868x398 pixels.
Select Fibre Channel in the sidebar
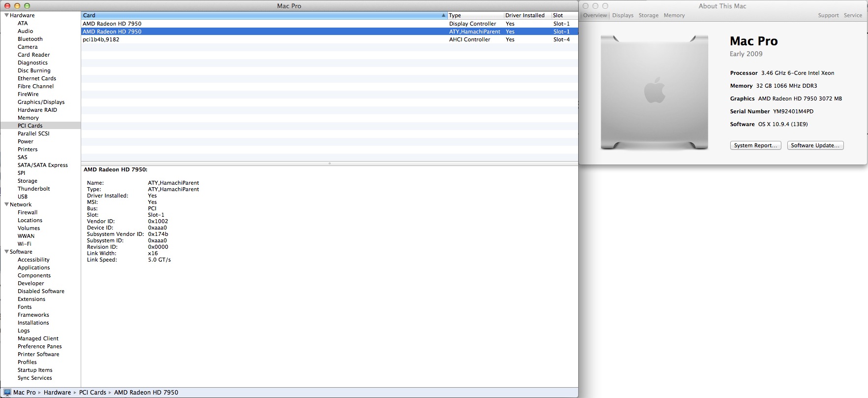click(x=35, y=86)
